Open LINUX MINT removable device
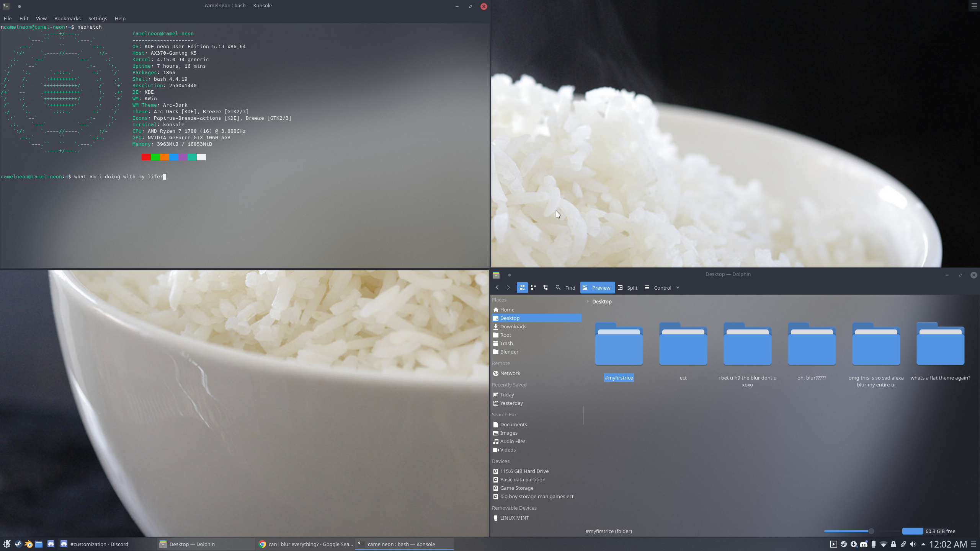The image size is (980, 551). point(536,518)
